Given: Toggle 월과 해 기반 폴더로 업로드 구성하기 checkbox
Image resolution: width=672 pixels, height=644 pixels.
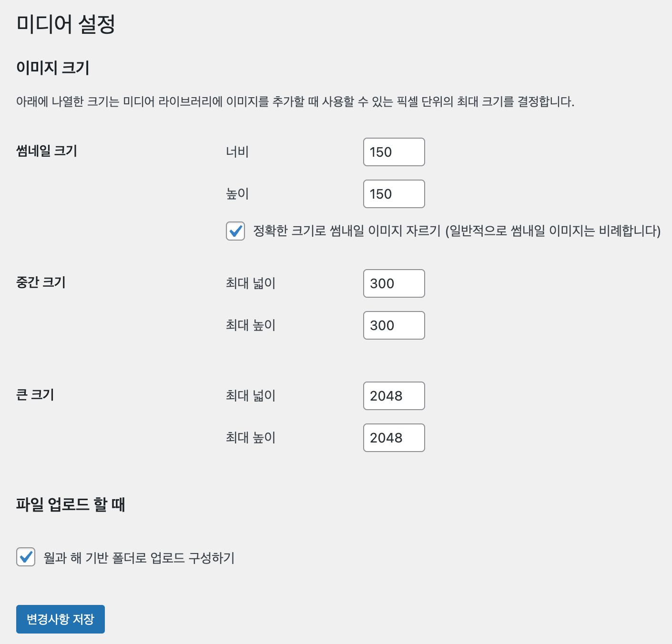Looking at the screenshot, I should click(x=26, y=557).
